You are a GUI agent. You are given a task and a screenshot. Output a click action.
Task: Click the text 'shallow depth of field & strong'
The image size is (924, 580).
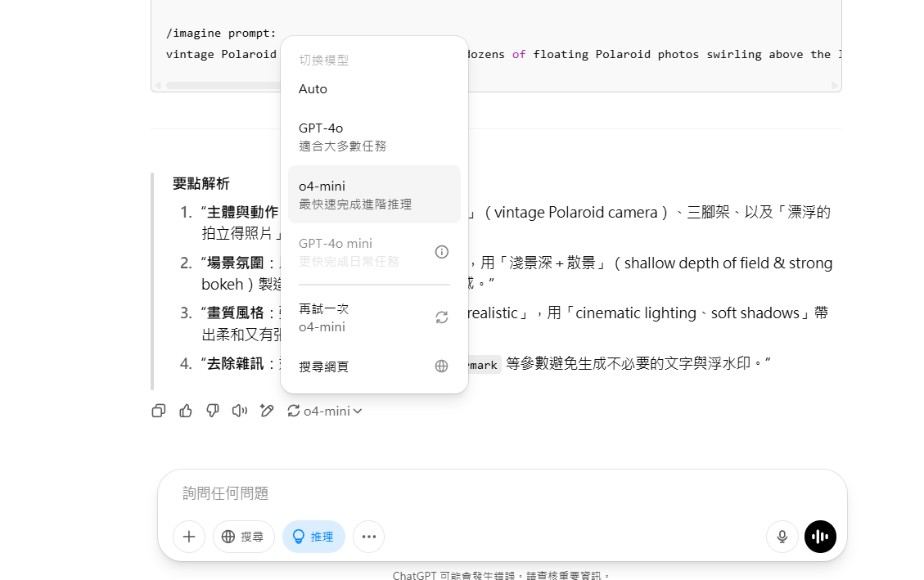(x=728, y=263)
